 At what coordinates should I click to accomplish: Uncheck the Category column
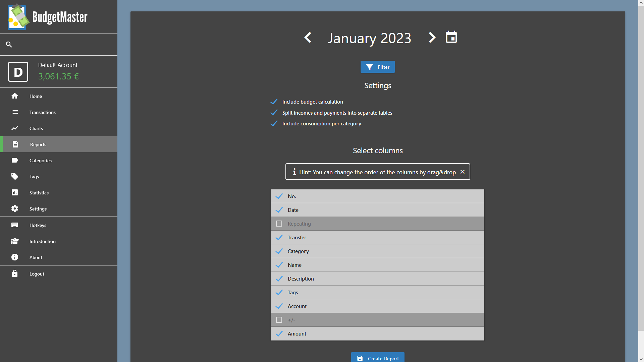click(x=279, y=251)
